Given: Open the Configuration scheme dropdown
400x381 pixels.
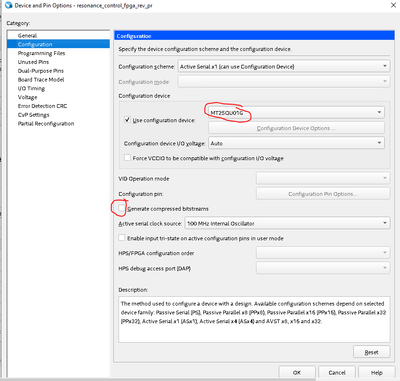Looking at the screenshot, I should (284, 66).
